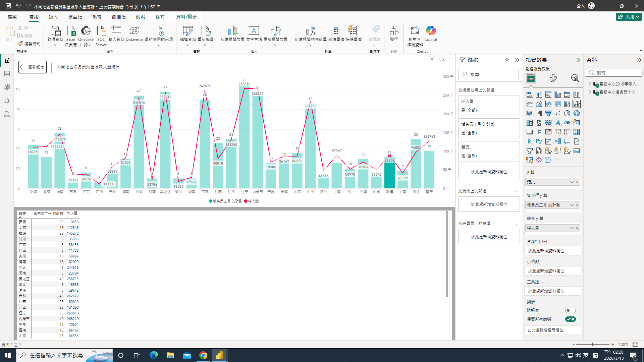
Task: Switch to the 檢視 ribbon tab
Action: 97,17
